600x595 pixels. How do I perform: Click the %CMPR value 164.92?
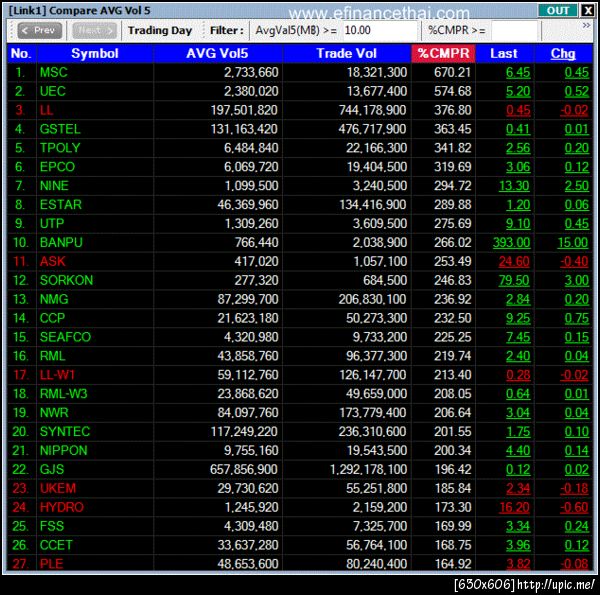[x=453, y=564]
